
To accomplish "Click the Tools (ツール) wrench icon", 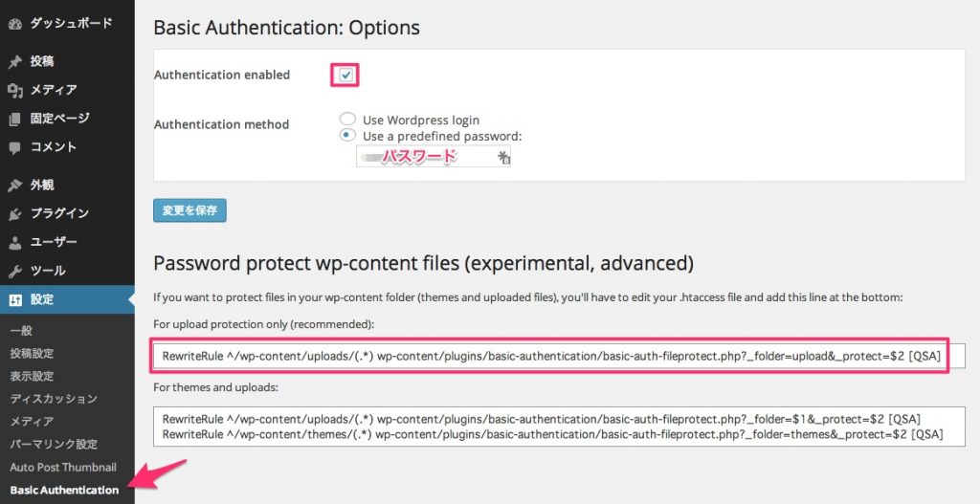I will [15, 272].
